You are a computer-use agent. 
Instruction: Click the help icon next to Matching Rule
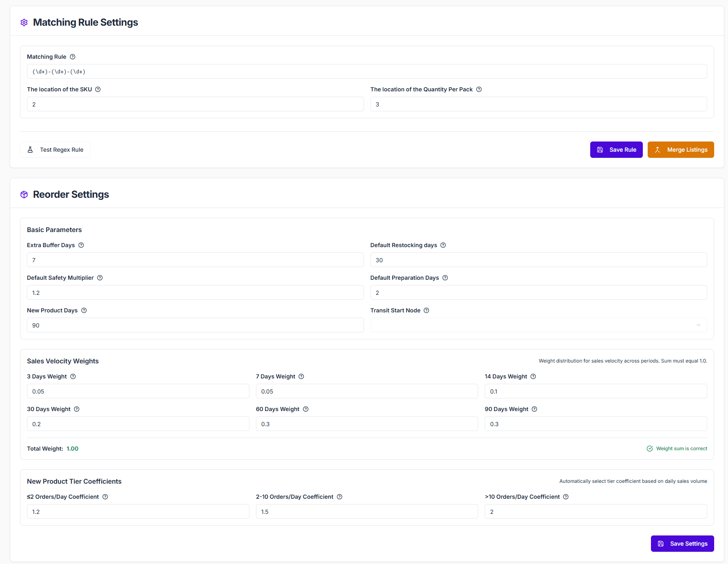73,57
